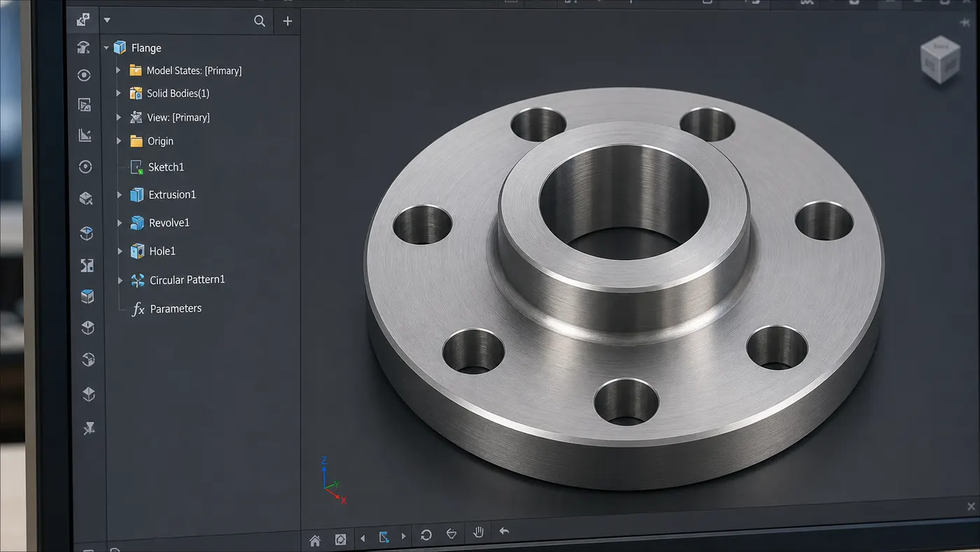This screenshot has width=980, height=552.
Task: Select the Pan hand tool
Action: 479,533
